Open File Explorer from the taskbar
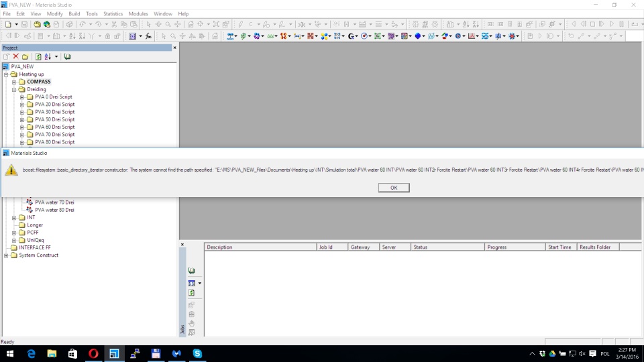 point(52,353)
